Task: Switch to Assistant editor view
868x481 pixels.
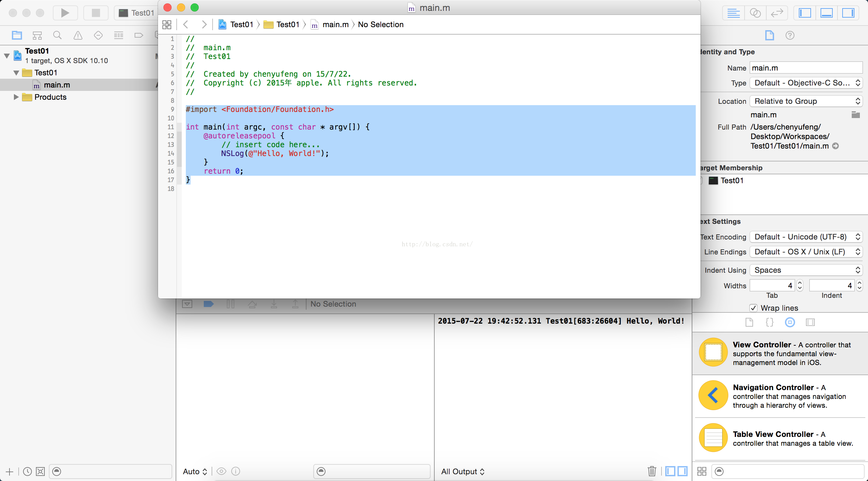Action: point(755,13)
